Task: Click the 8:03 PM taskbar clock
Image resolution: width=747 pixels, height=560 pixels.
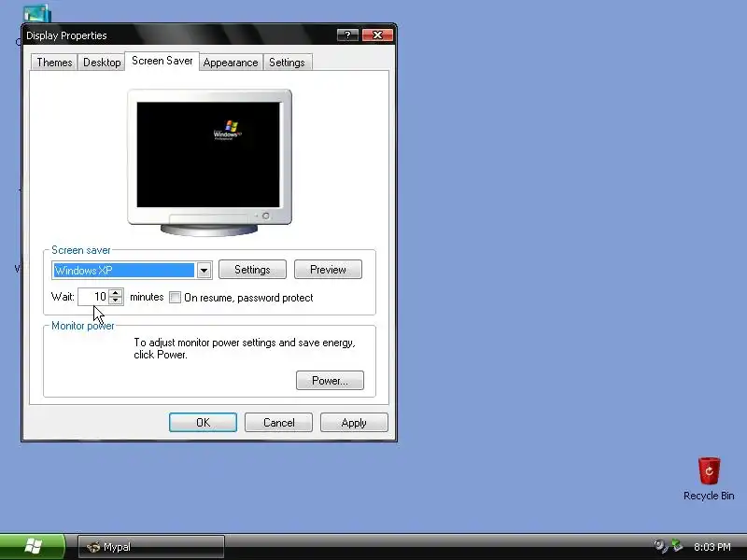Action: tap(712, 547)
